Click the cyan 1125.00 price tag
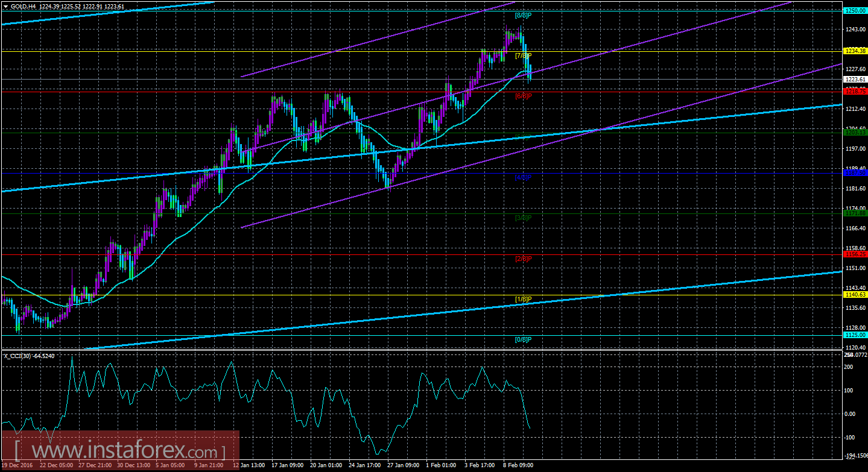This screenshot has height=472, width=868. coord(855,335)
